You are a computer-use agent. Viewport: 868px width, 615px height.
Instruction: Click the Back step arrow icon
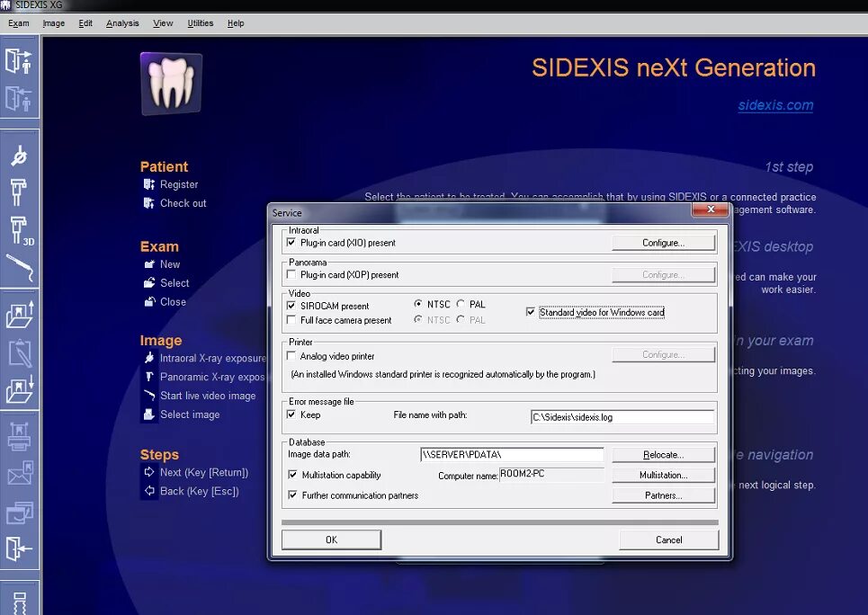pyautogui.click(x=149, y=490)
